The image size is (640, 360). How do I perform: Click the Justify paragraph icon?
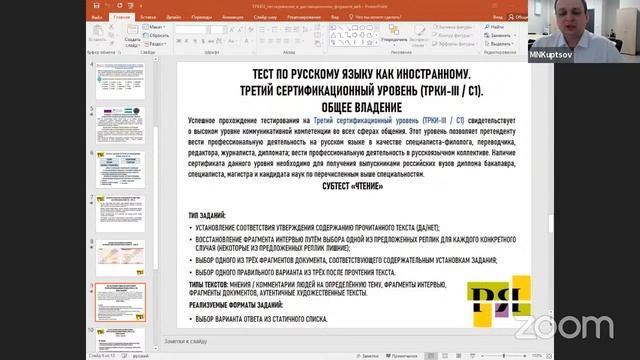(x=287, y=41)
